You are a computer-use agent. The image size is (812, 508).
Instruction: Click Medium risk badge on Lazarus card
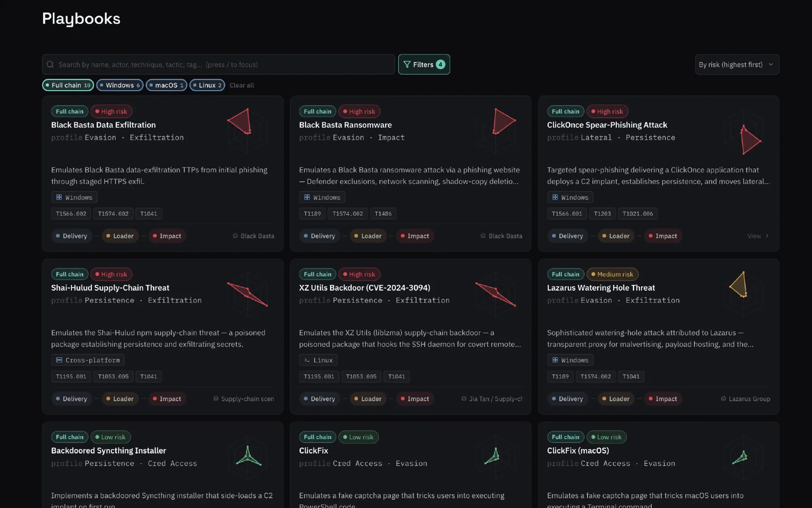612,274
